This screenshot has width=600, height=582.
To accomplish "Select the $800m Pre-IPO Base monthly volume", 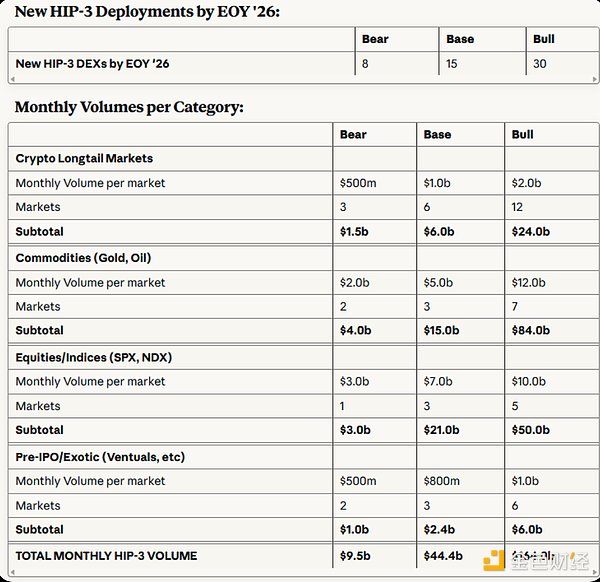I will pyautogui.click(x=444, y=481).
